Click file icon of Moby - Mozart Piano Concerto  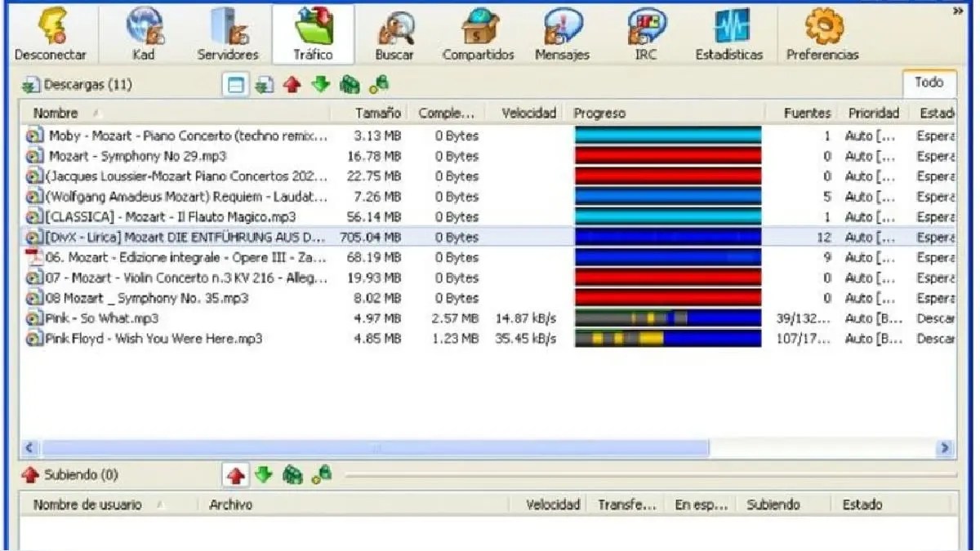click(x=34, y=136)
